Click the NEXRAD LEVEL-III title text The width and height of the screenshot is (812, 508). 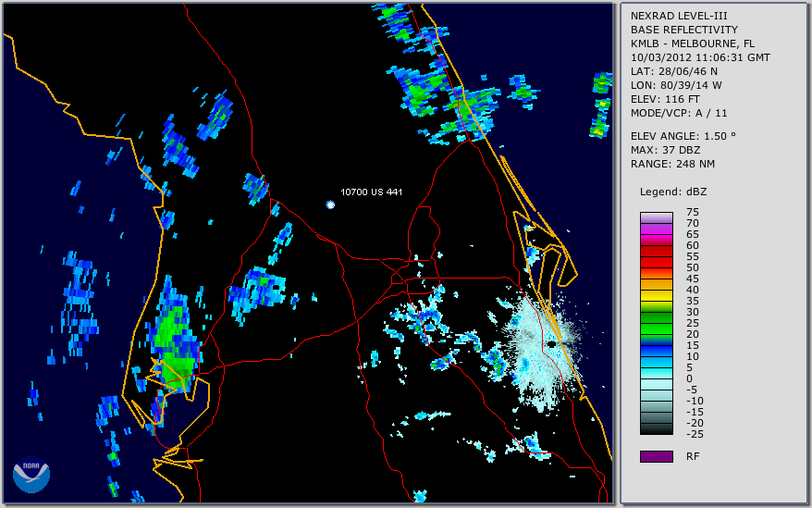(679, 16)
